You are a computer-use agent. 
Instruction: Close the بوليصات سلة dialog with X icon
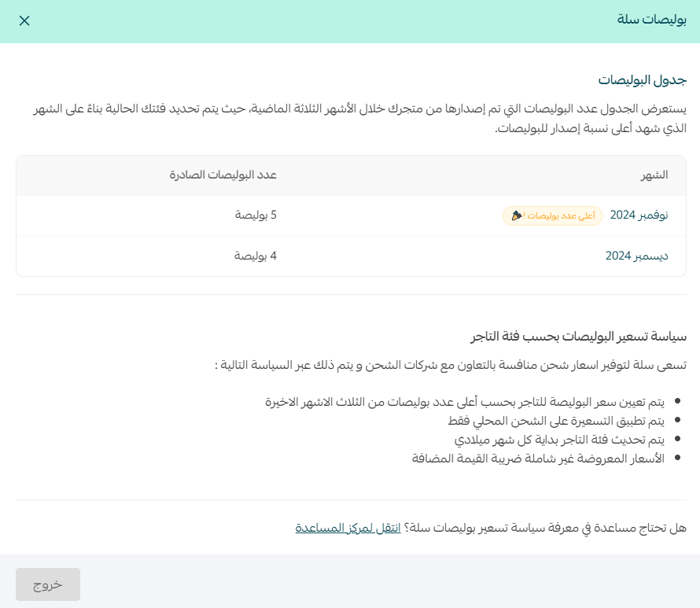point(24,21)
